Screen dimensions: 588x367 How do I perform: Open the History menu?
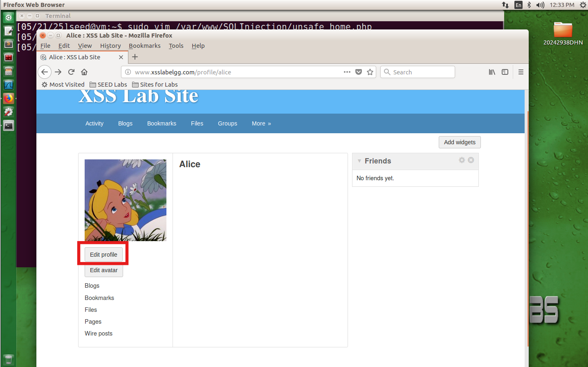tap(110, 46)
